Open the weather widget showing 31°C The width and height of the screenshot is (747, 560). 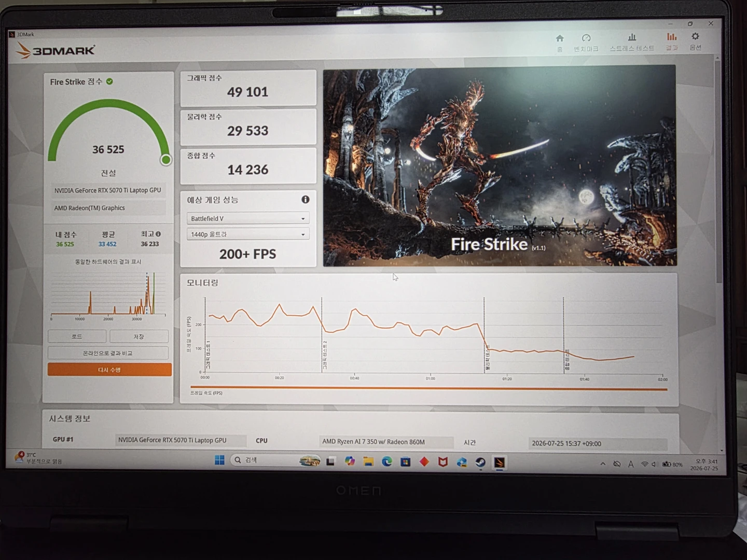tap(39, 458)
